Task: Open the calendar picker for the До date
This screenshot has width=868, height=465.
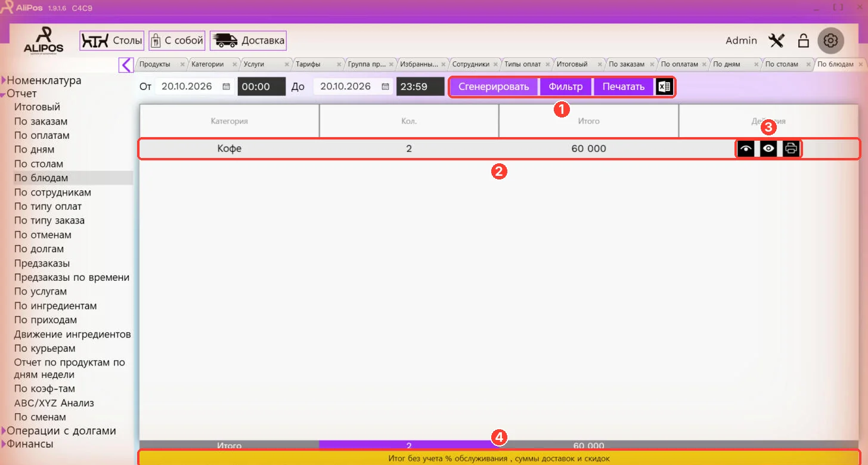Action: (x=385, y=86)
